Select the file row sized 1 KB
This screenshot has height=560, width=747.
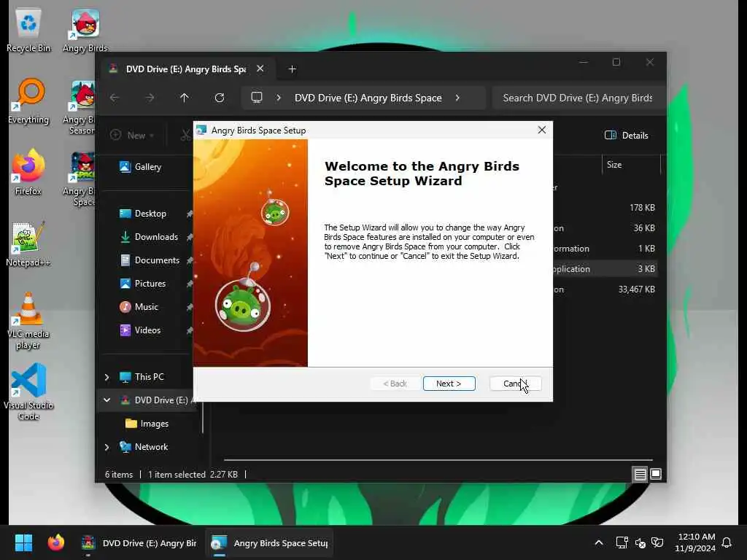[605, 249]
